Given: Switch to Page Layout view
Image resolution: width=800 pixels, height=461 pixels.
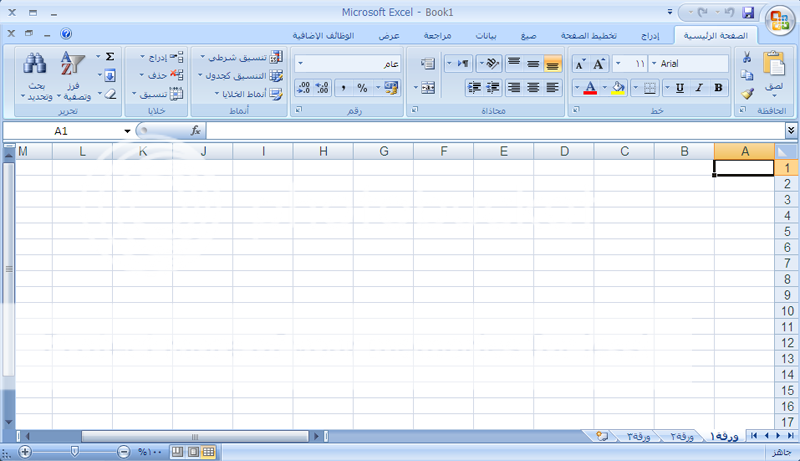Looking at the screenshot, I should tap(193, 452).
